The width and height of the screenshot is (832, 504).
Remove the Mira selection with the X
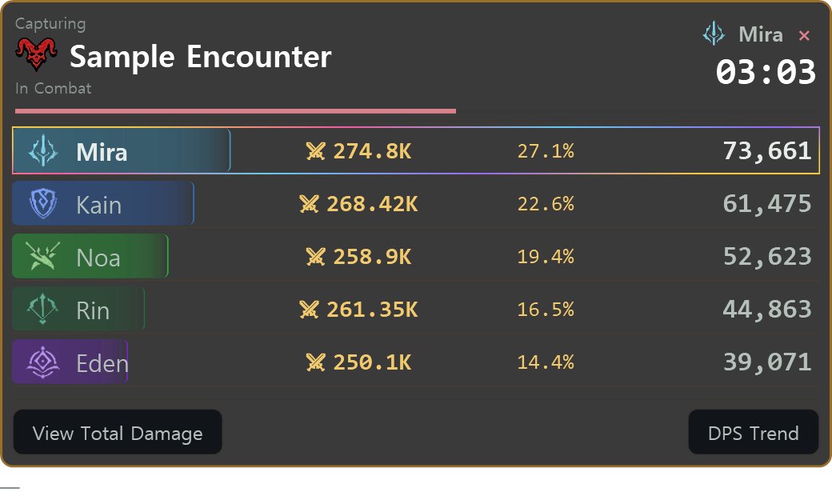(x=804, y=35)
